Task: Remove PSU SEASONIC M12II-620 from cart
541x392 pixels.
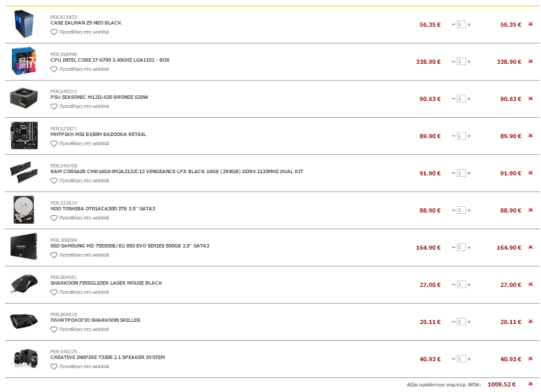Action: click(x=530, y=99)
